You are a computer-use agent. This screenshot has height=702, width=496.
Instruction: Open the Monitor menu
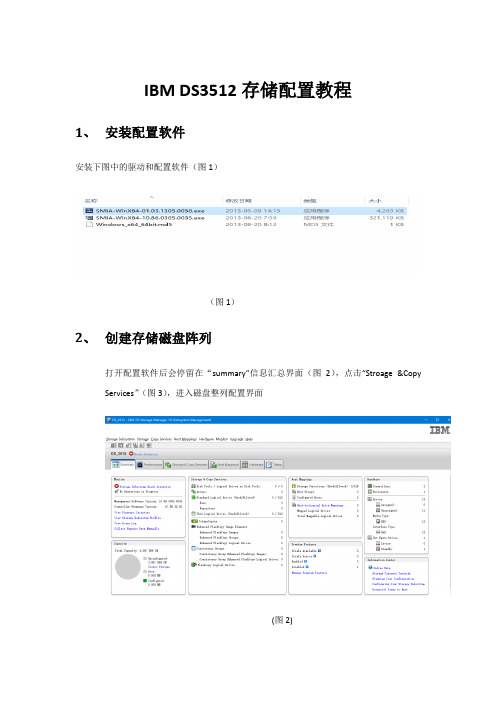[222, 439]
